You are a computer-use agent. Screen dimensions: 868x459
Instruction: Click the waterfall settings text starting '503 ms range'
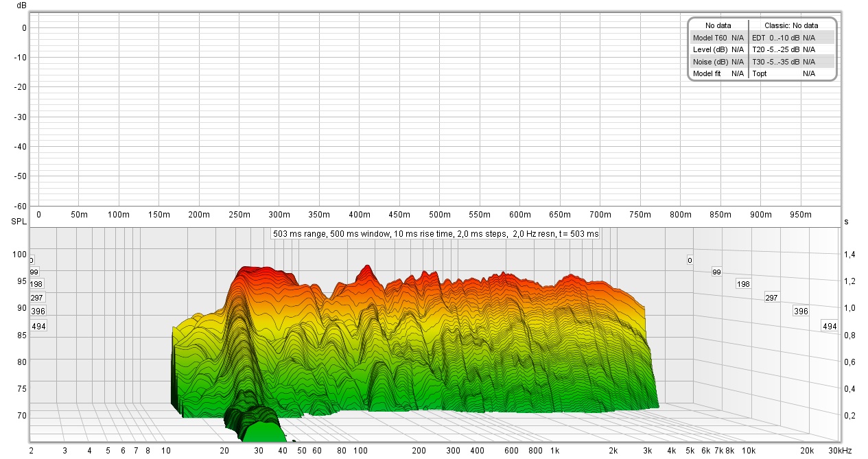point(436,234)
